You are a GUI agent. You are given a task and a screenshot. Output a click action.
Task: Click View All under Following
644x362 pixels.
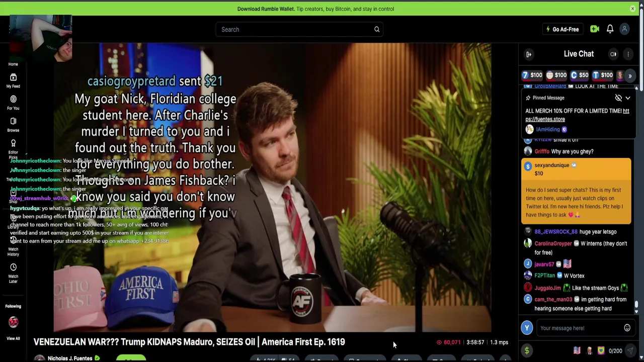pyautogui.click(x=13, y=338)
